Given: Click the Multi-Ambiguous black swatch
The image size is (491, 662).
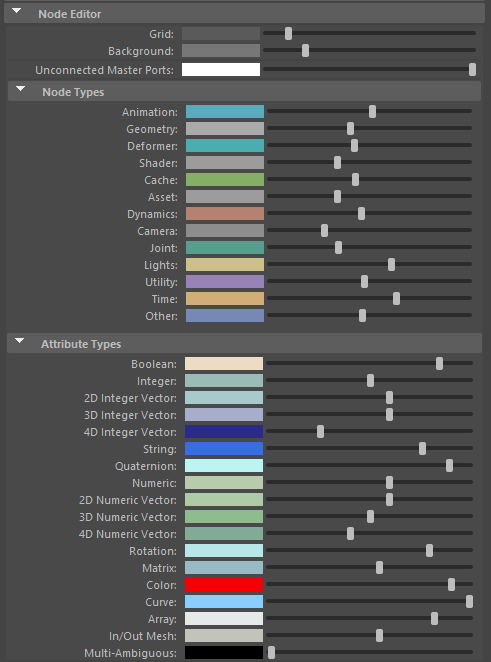Looking at the screenshot, I should 224,653.
